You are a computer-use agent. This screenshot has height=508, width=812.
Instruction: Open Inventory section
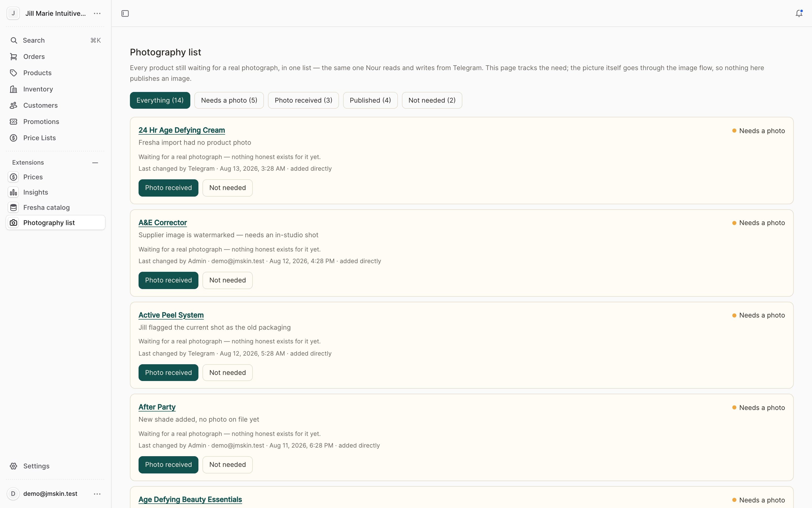coord(38,89)
